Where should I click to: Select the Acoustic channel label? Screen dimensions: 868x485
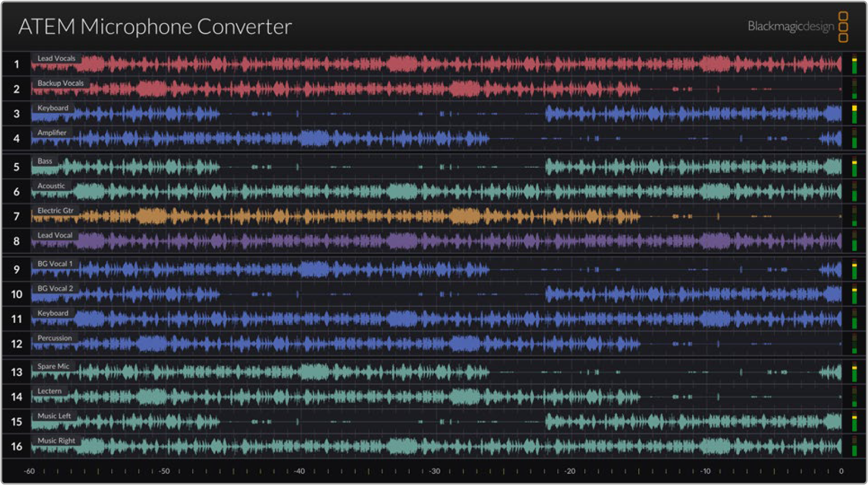51,186
